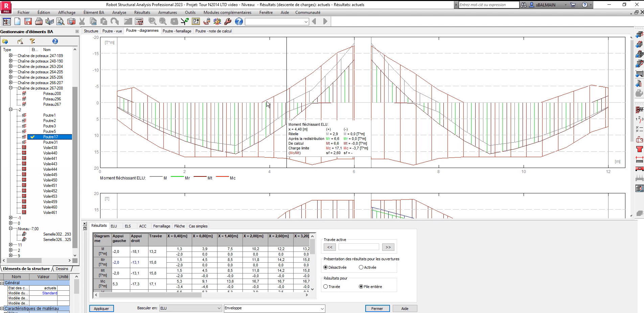Click the Fermer button

[377, 308]
